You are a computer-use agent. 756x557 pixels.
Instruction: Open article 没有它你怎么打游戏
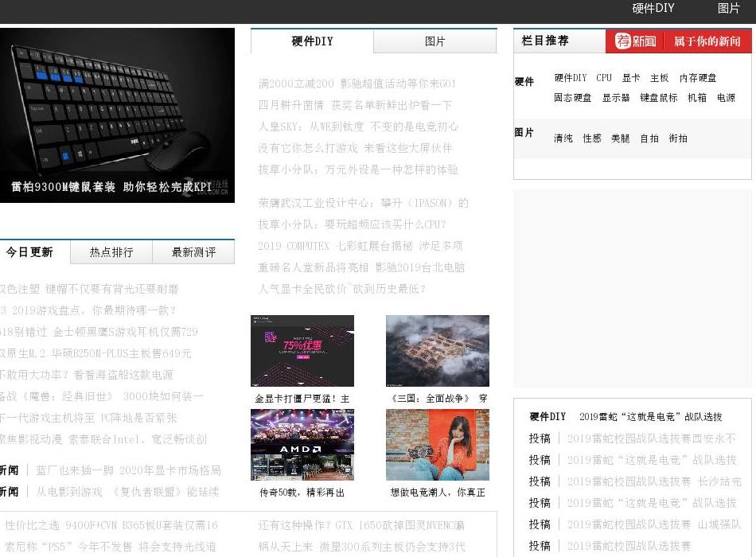pos(355,148)
